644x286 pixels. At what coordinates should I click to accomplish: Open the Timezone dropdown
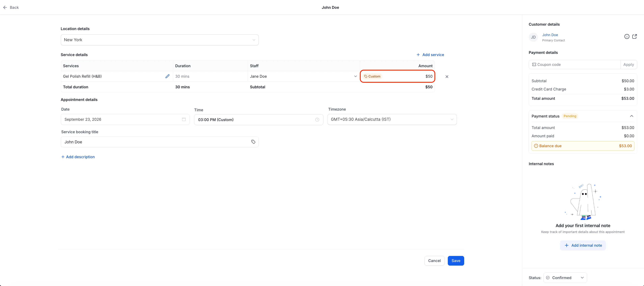tap(392, 119)
